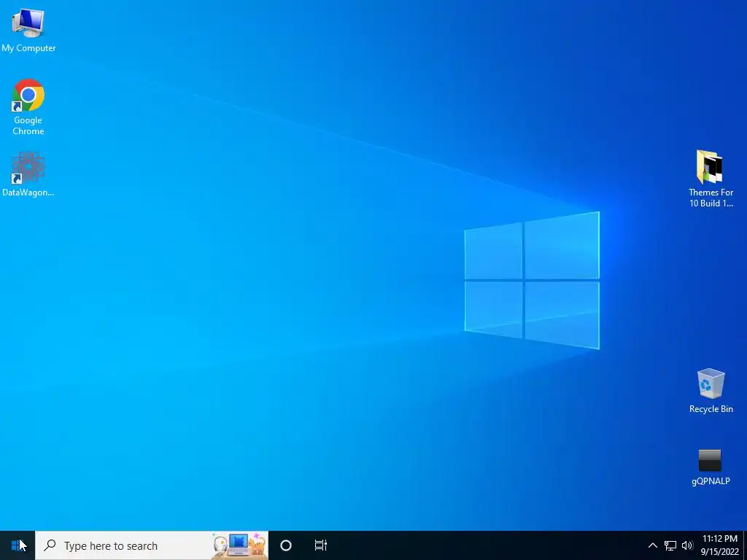Open Task View on the taskbar
This screenshot has width=747, height=560.
pos(321,545)
